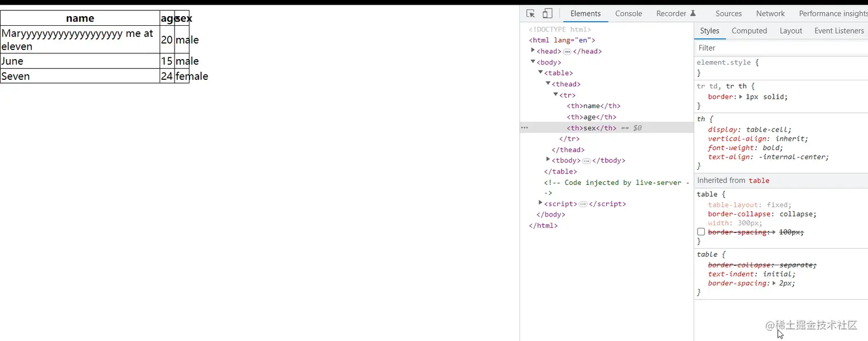Viewport: 868px width, 341px height.
Task: Open the Recorder tab
Action: point(671,13)
